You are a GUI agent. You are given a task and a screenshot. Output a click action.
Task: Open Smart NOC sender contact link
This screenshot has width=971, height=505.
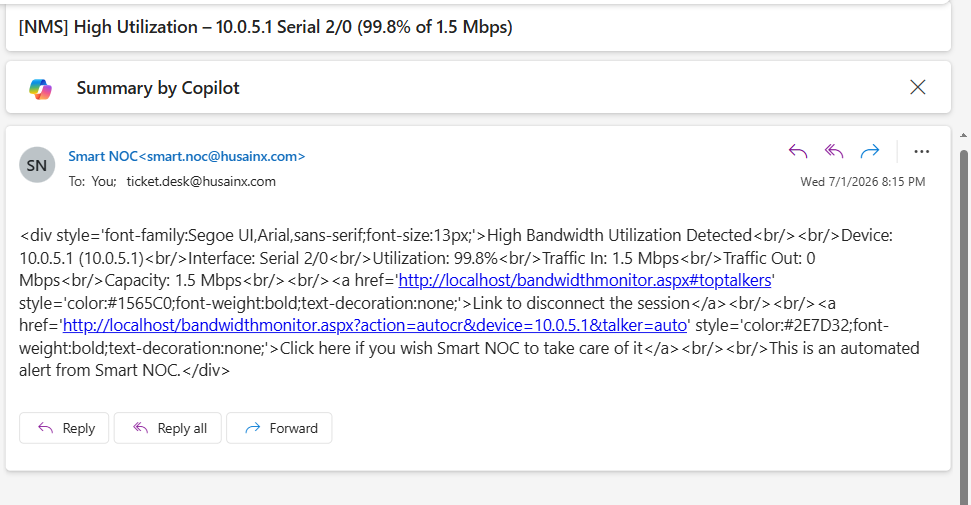pyautogui.click(x=186, y=156)
